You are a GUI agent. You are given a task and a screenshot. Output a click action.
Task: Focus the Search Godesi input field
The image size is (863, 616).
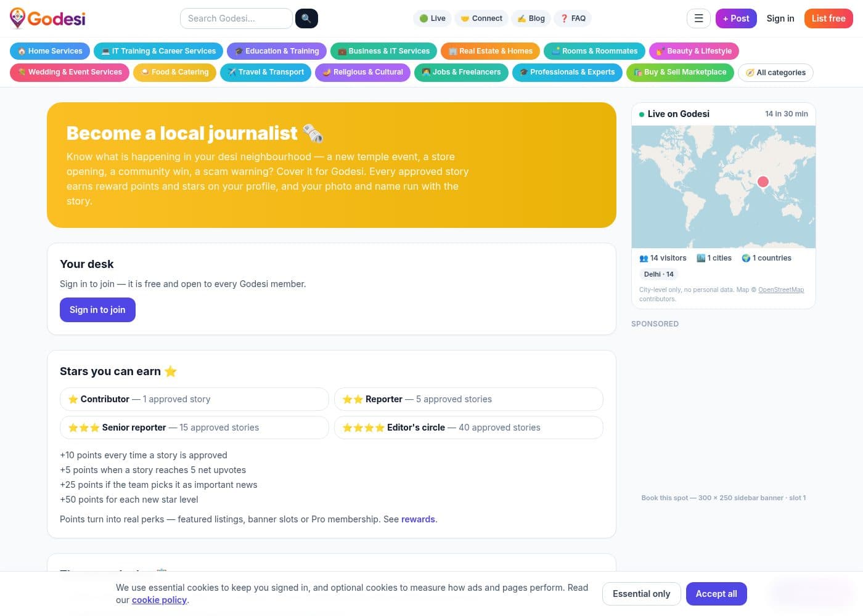pyautogui.click(x=236, y=18)
